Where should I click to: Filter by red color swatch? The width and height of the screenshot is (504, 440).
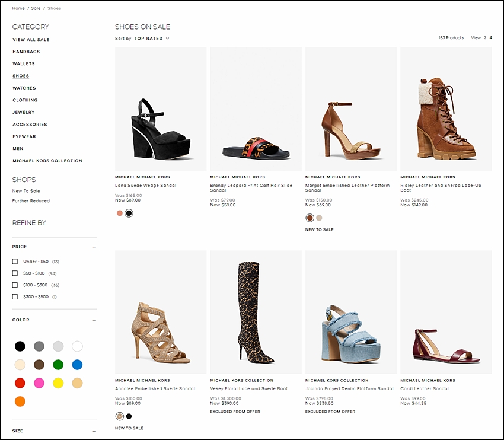(20, 383)
